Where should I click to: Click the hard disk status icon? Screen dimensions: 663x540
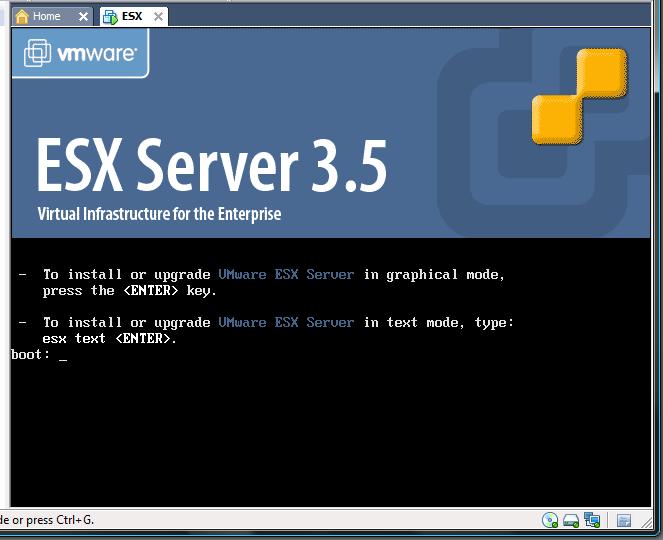click(571, 521)
